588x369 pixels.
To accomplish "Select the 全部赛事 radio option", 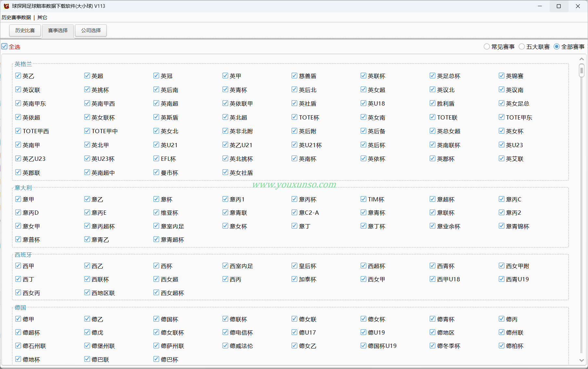I will (x=557, y=47).
